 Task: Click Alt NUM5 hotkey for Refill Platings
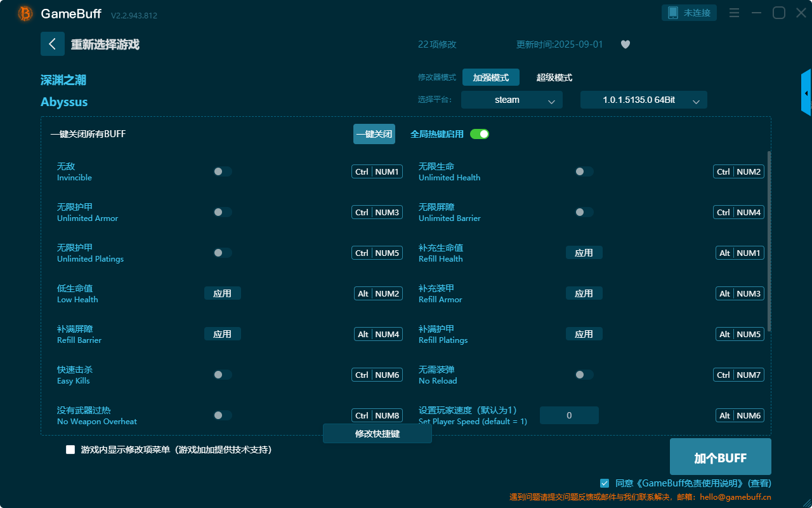[740, 334]
